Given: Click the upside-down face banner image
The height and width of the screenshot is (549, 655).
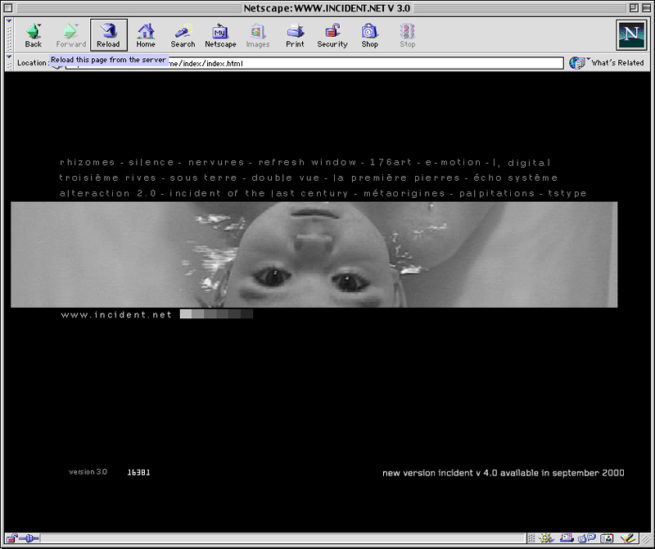Looking at the screenshot, I should click(314, 254).
